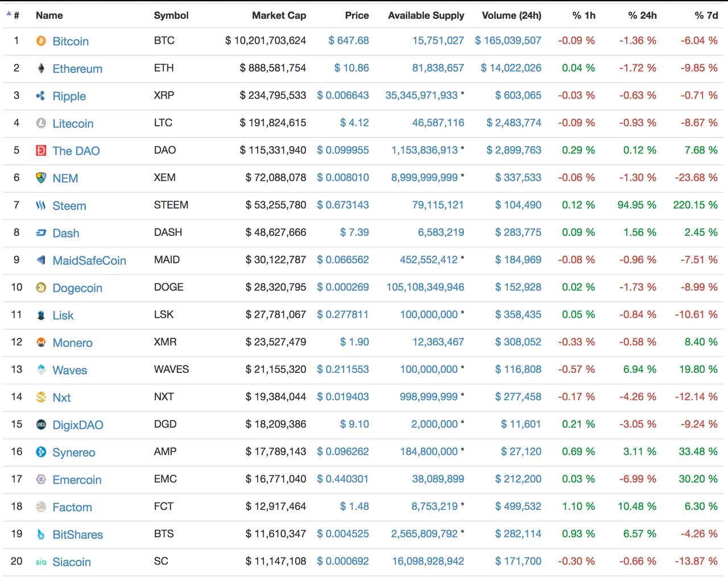
Task: Click Bitcoin market cap $ 10,201,703,624
Action: tap(266, 40)
